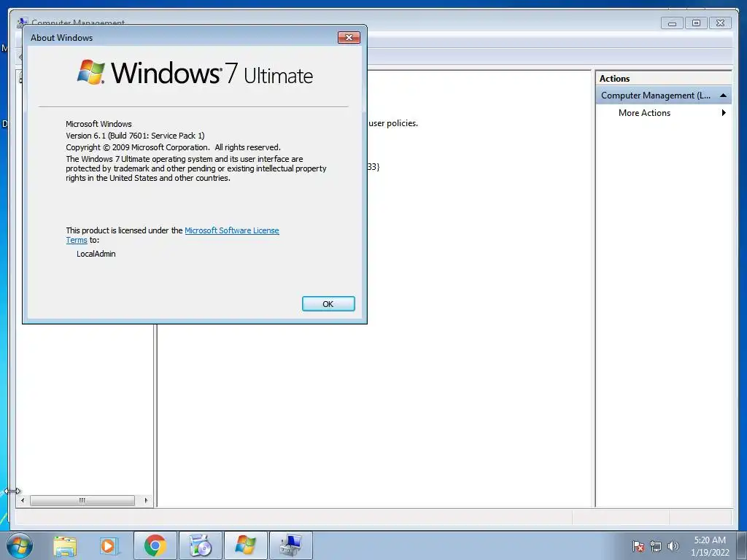Switch to the About Windows taskbar item
747x560 pixels.
pos(246,545)
